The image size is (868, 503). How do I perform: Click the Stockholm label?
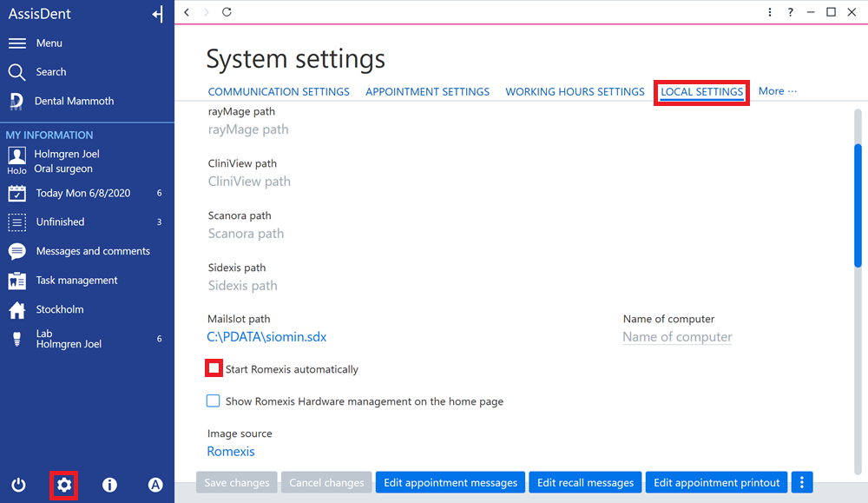click(x=60, y=309)
